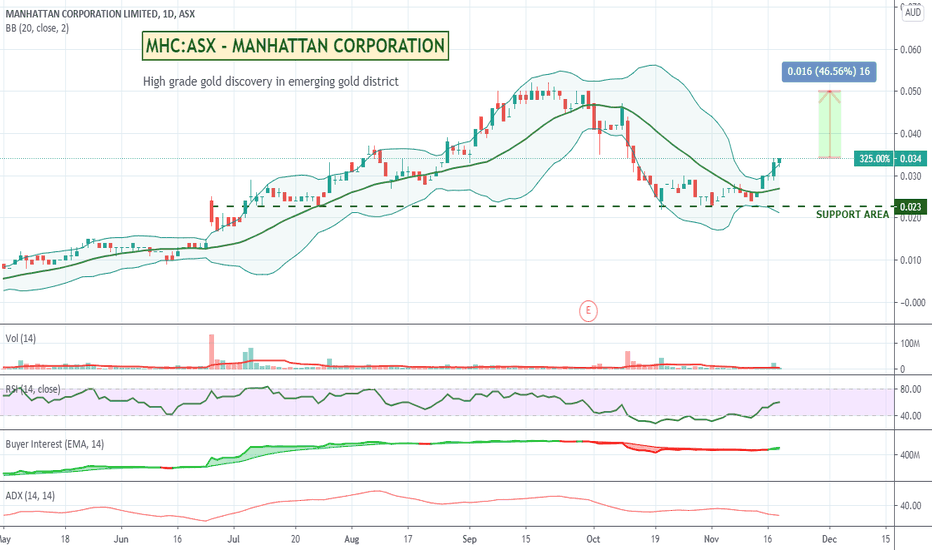Click the 'High grade gold discovery' text note
The height and width of the screenshot is (550, 932).
pyautogui.click(x=270, y=81)
